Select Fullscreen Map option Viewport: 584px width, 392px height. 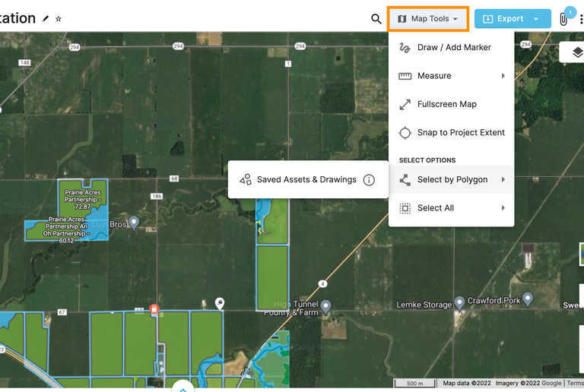coord(452,104)
